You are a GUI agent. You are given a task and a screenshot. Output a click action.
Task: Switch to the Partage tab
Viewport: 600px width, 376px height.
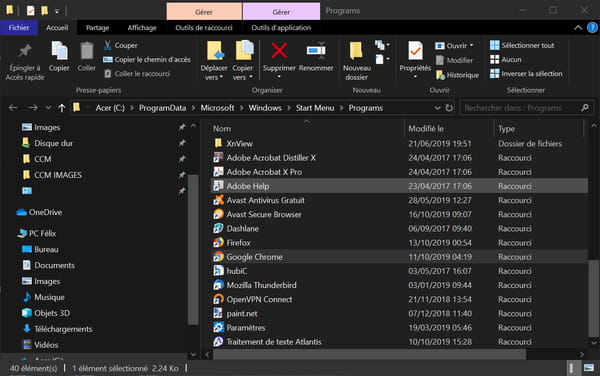[98, 28]
